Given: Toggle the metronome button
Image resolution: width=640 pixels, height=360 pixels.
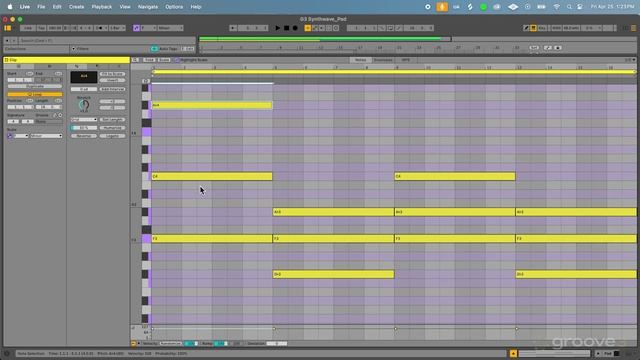Looking at the screenshot, I should tap(100, 28).
